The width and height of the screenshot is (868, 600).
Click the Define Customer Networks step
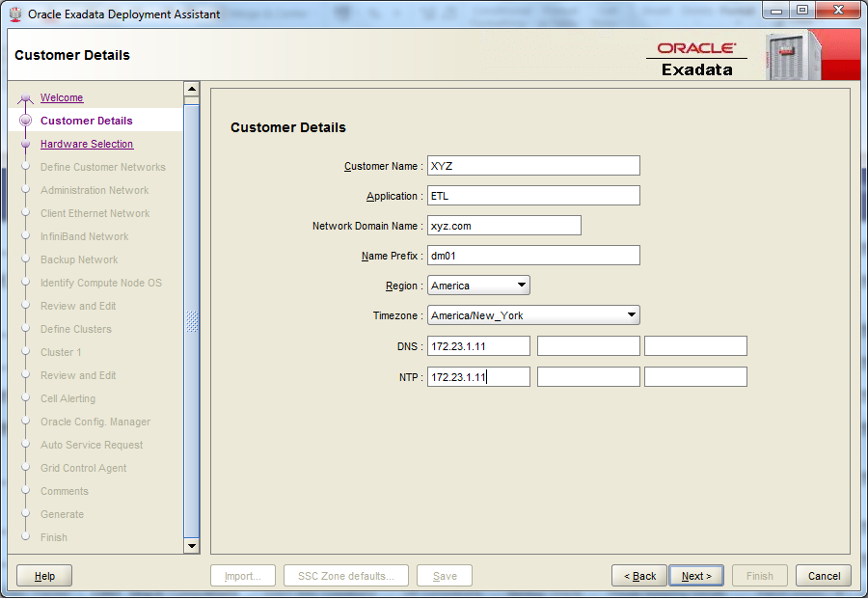point(103,167)
